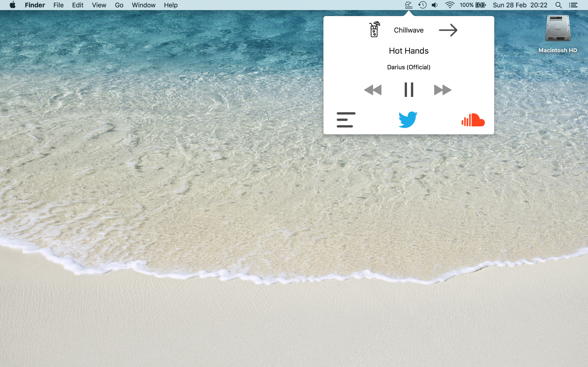This screenshot has width=588, height=367.
Task: Share the track via Twitter bird icon
Action: 408,120
